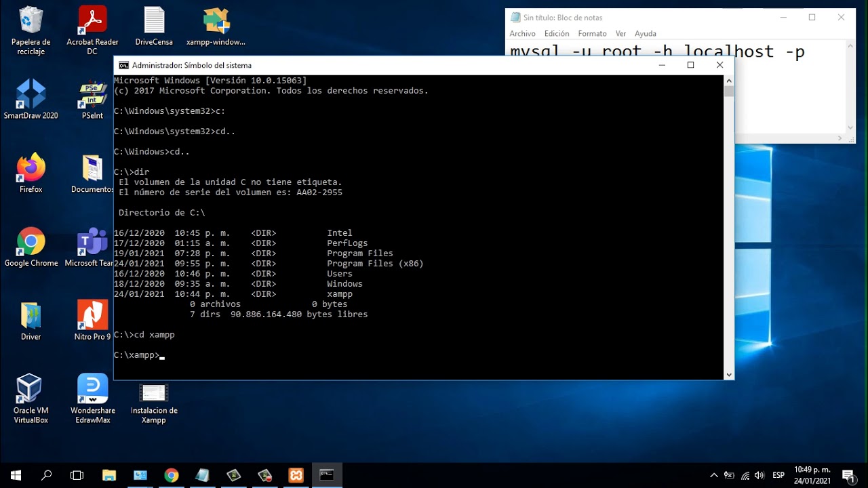Open the volume speaker tray icon
Viewport: 868px width, 488px height.
tap(759, 475)
